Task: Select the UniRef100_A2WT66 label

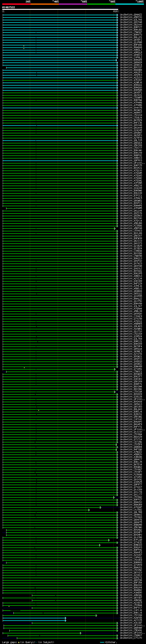Action: coord(131,618)
